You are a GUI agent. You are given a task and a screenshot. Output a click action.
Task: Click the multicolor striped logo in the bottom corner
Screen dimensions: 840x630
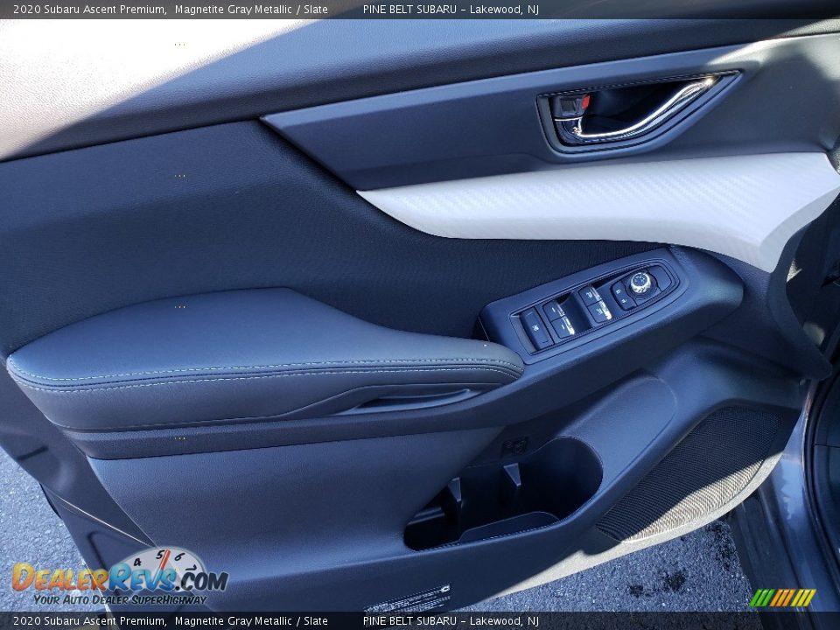[782, 598]
